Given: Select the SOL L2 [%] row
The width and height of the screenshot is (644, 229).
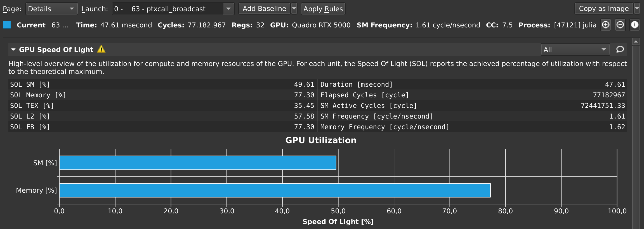Looking at the screenshot, I should click(x=162, y=116).
